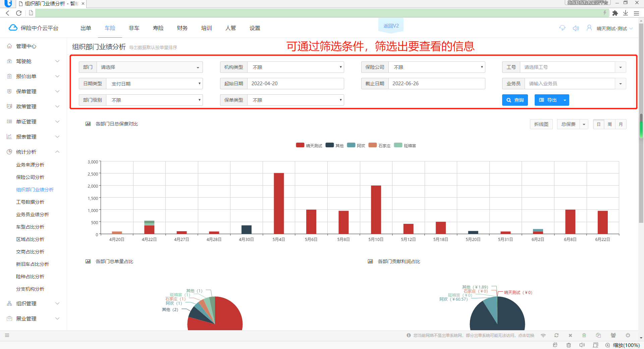Open the 保单类型 dropdown

tap(296, 100)
